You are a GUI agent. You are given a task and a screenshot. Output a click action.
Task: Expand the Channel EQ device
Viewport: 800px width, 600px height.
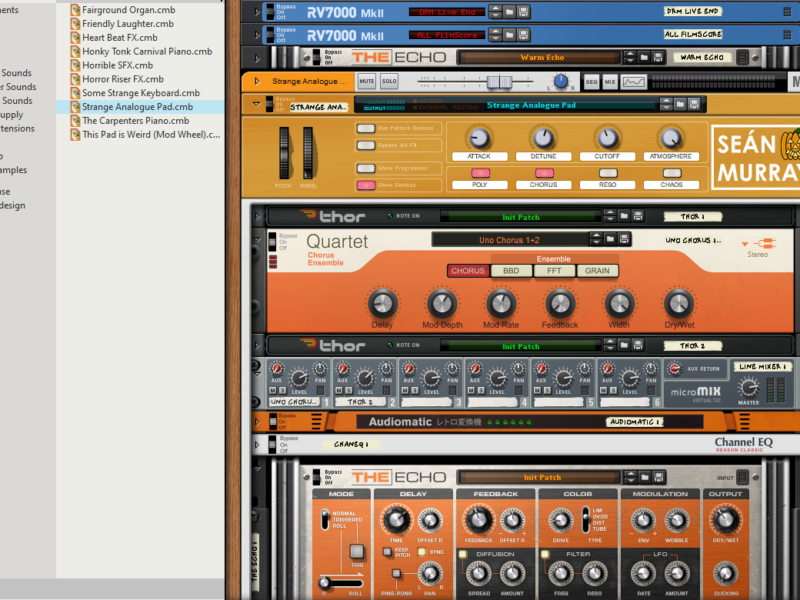[257, 444]
